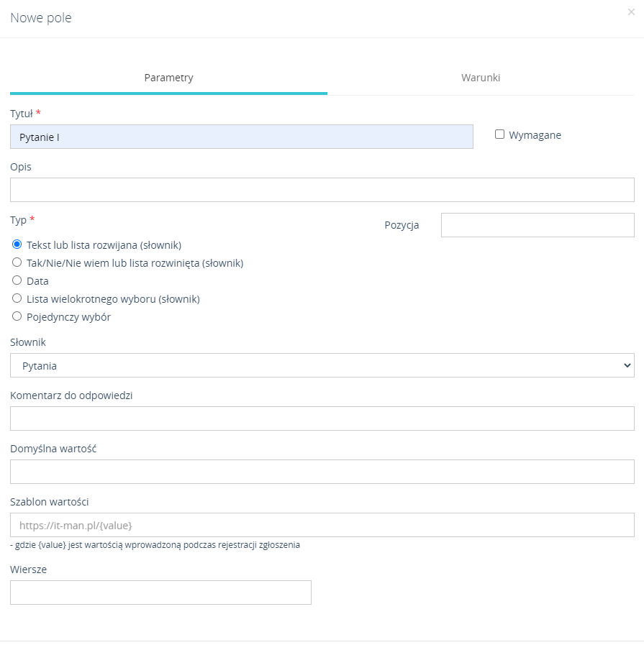Click the Nowe pole dialog title
This screenshot has width=644, height=645.
[41, 18]
